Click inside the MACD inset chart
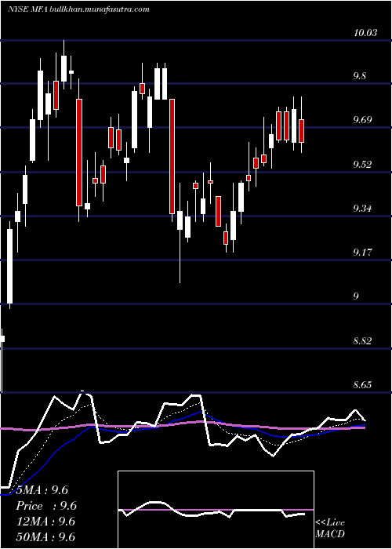 pyautogui.click(x=216, y=510)
